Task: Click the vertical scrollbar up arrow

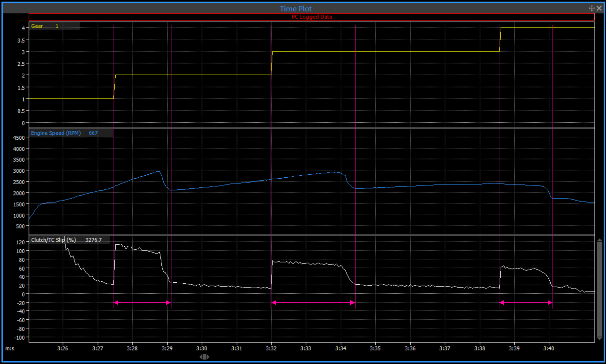Action: coord(599,240)
